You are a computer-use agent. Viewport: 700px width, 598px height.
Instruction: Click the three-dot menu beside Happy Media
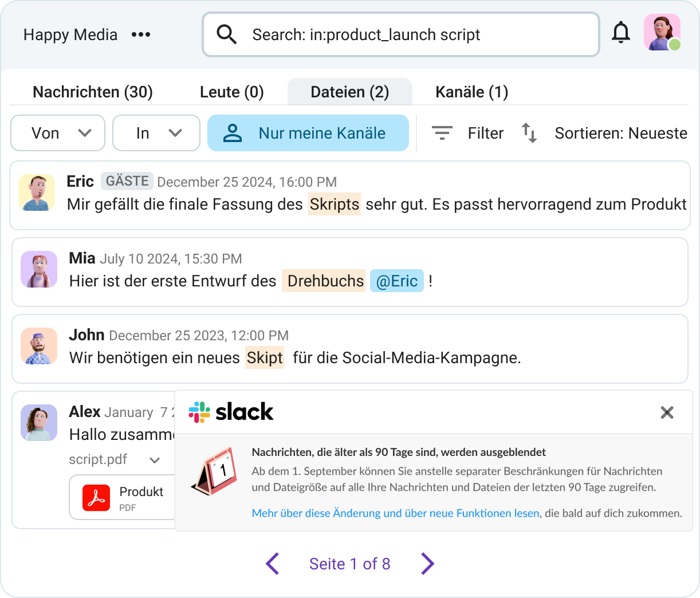click(141, 34)
